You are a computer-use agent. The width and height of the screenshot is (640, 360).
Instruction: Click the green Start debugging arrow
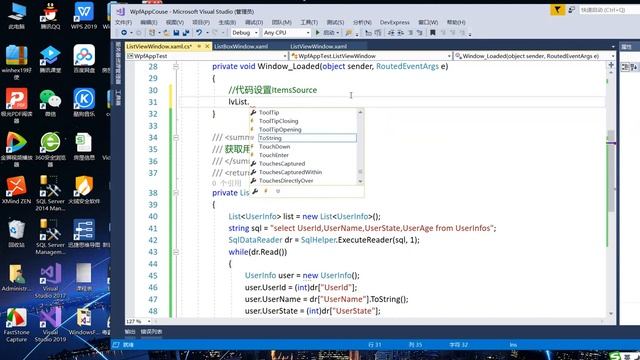point(318,33)
